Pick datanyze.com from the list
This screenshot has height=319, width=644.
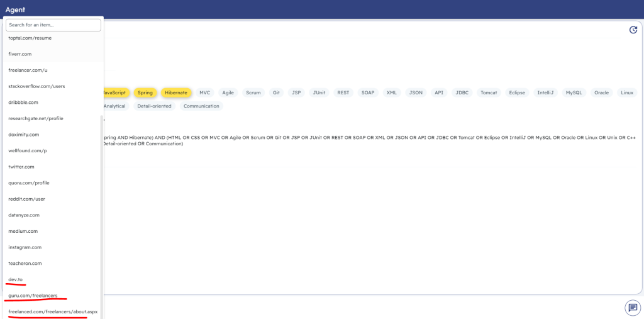tap(53, 215)
